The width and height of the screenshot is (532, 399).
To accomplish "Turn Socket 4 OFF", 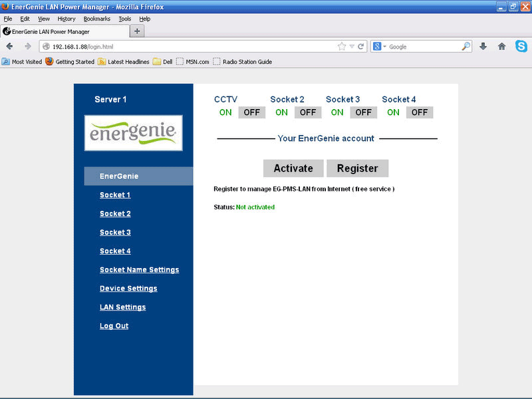I will coord(419,112).
